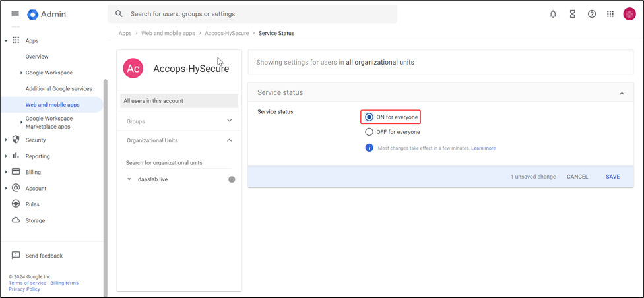Expand the Groups section
The width and height of the screenshot is (644, 298).
click(229, 121)
